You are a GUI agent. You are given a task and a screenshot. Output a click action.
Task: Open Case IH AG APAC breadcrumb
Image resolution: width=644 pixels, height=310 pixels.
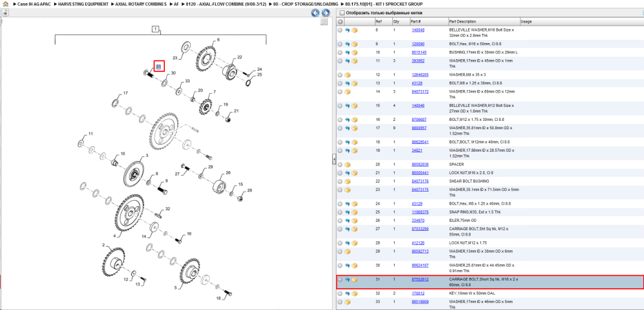coord(33,4)
